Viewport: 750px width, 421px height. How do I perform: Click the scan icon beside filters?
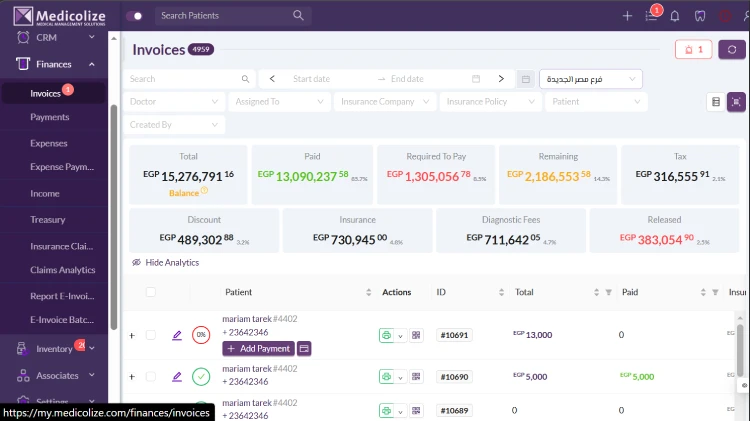(736, 101)
